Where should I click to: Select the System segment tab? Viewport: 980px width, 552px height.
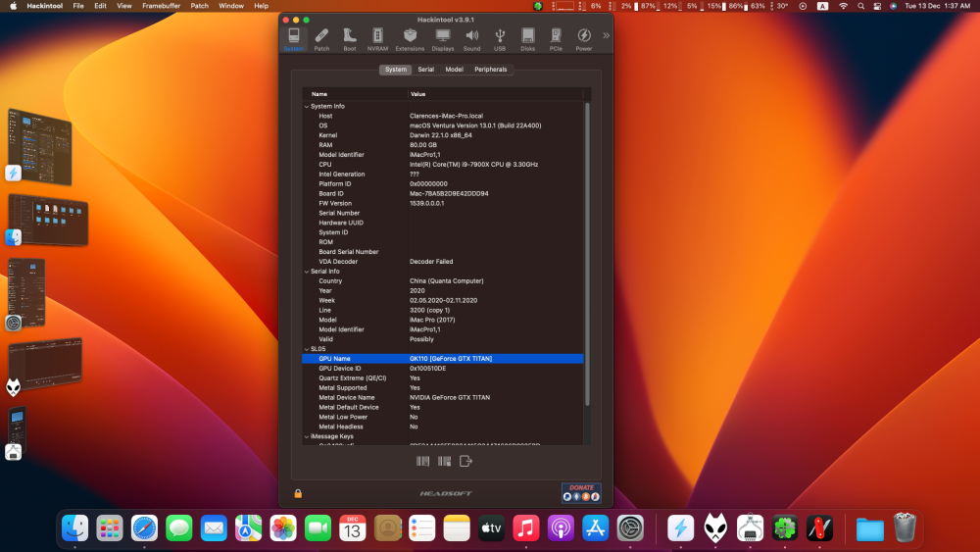click(x=396, y=70)
